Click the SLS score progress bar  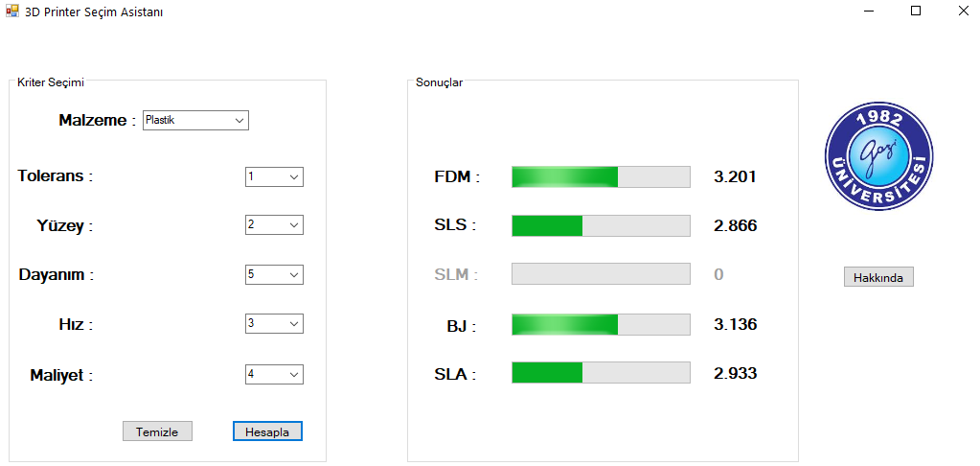601,225
